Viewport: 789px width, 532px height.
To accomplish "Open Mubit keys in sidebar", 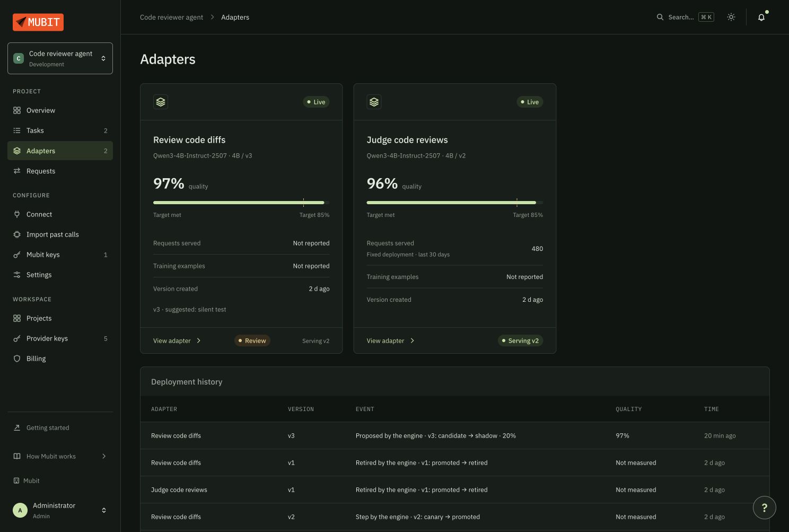I will pyautogui.click(x=60, y=255).
